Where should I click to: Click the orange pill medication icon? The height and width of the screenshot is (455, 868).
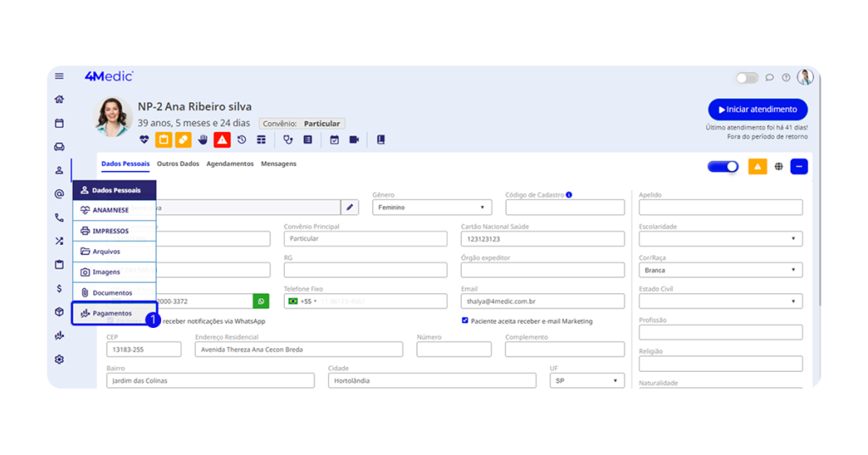tap(183, 140)
